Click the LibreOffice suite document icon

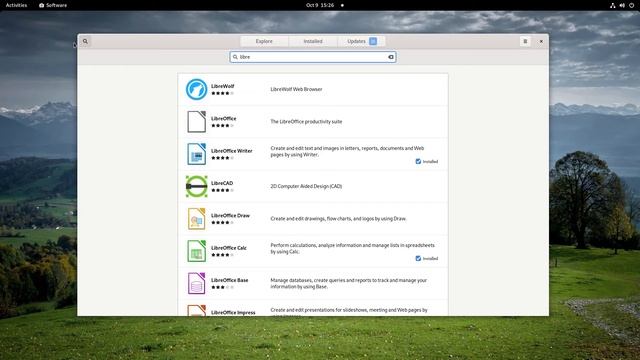[196, 122]
